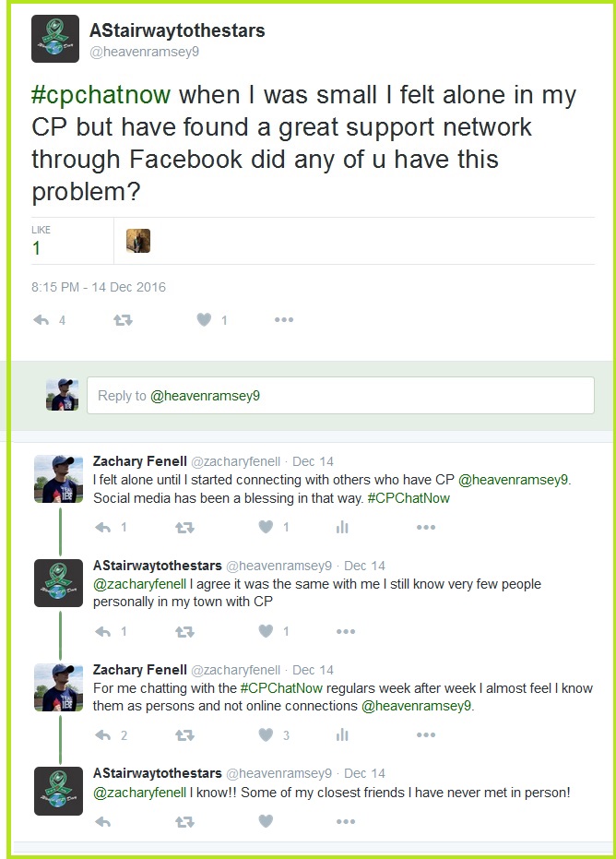Retweet the main #cpchatnow tweet
616x859 pixels.
point(123,320)
